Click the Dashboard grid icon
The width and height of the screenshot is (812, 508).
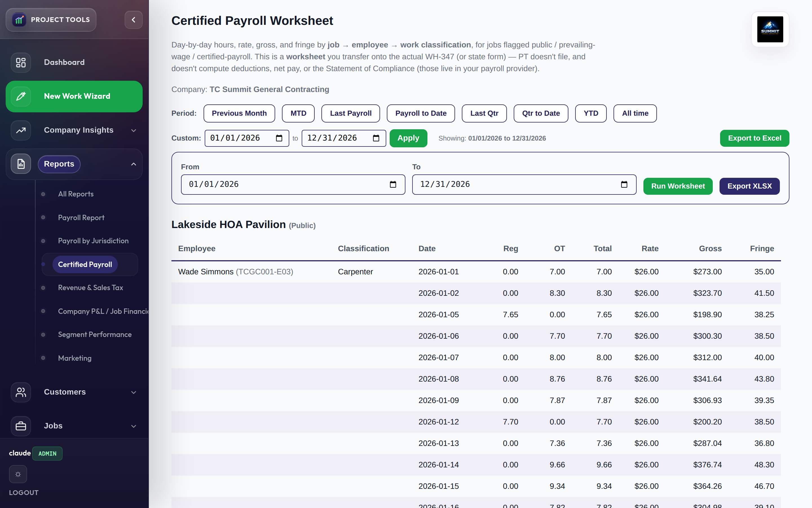(21, 62)
